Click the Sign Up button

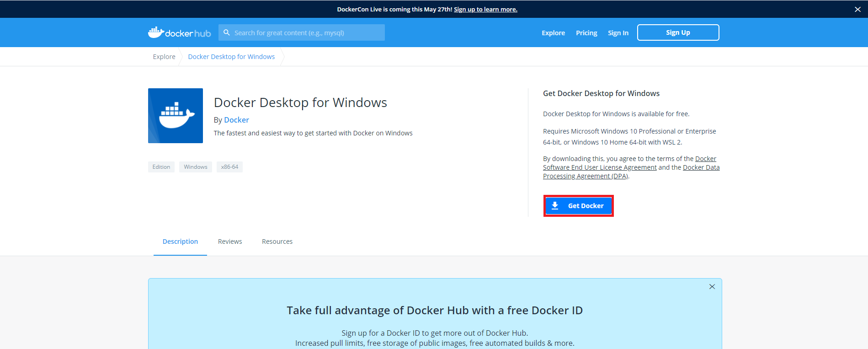click(678, 32)
